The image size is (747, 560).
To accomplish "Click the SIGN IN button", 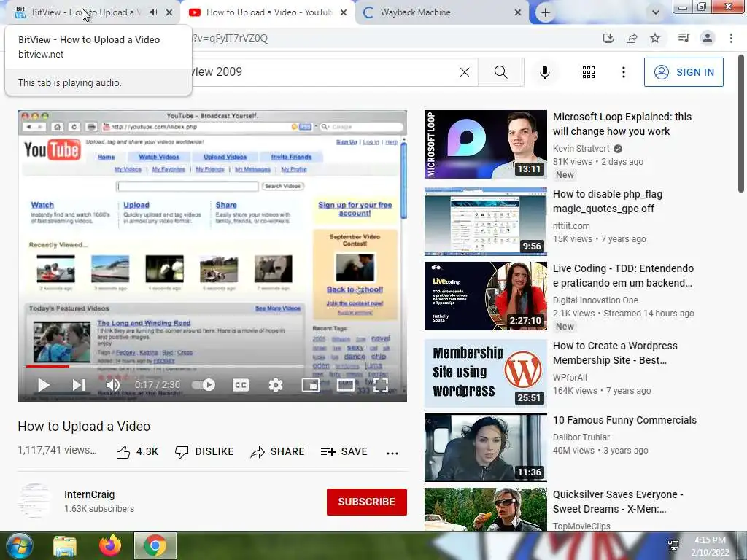I will (684, 72).
